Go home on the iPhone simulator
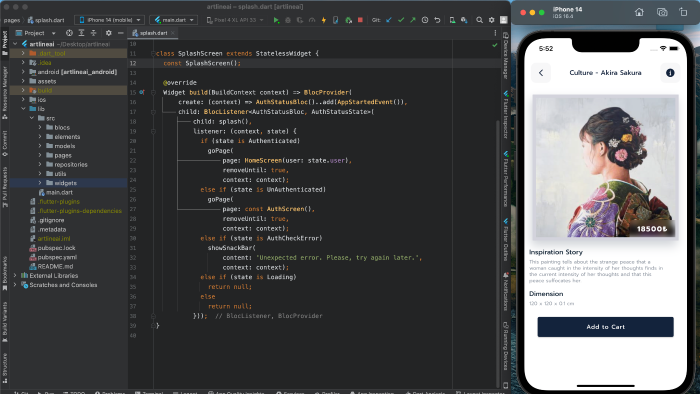Screen dimensions: 700x394 click(639, 12)
